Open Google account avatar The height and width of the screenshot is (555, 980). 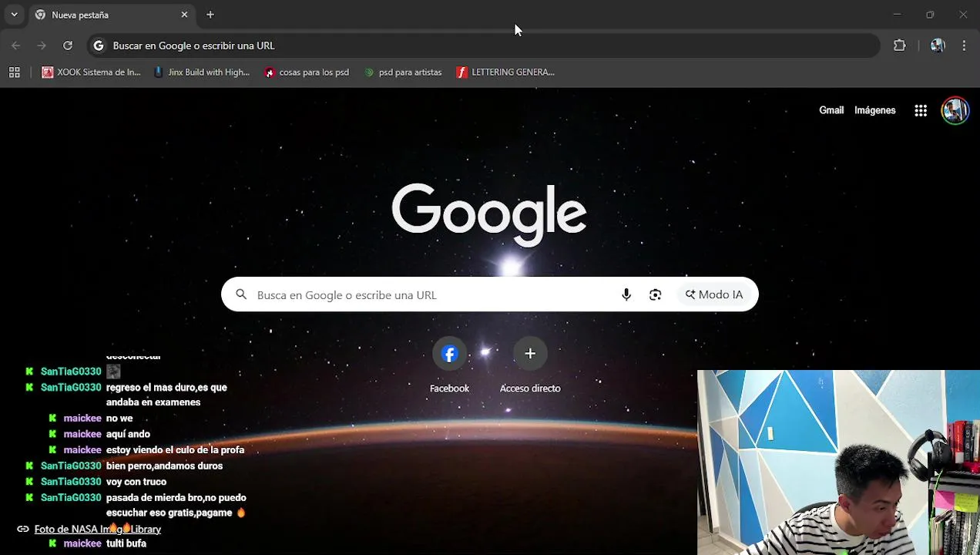tap(955, 110)
